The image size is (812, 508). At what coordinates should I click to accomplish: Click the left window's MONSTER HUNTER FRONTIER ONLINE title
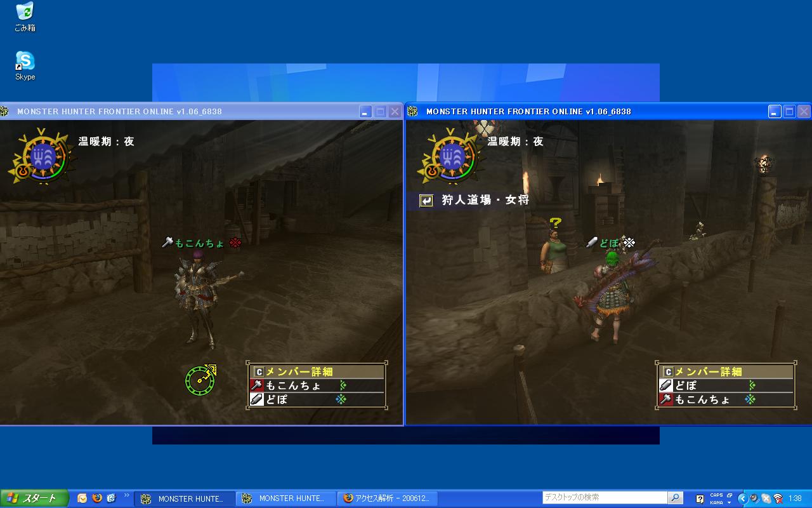coord(119,112)
